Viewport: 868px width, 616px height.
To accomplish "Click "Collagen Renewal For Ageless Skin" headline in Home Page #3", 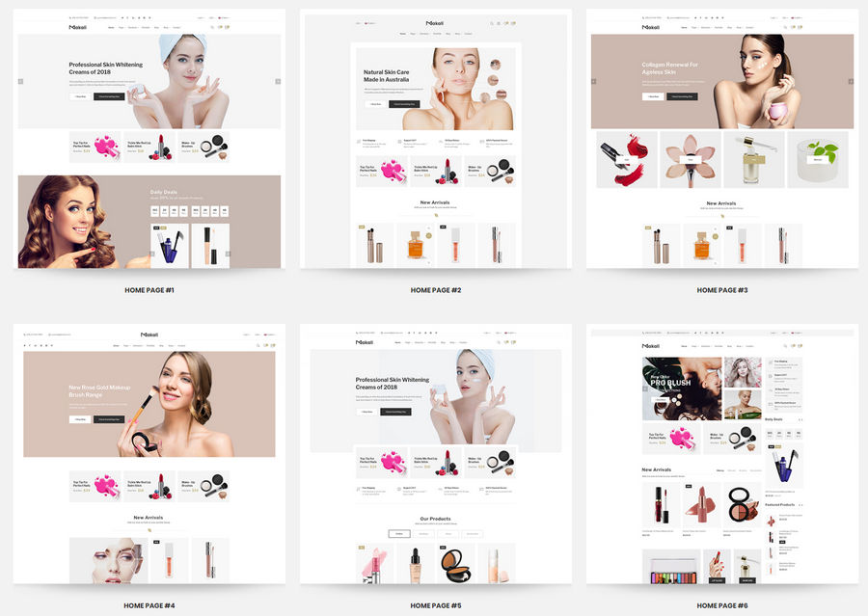I will [x=670, y=68].
